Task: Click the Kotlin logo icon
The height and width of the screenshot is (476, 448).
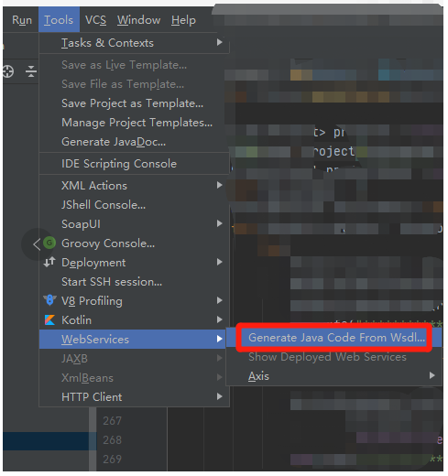Action: point(49,319)
